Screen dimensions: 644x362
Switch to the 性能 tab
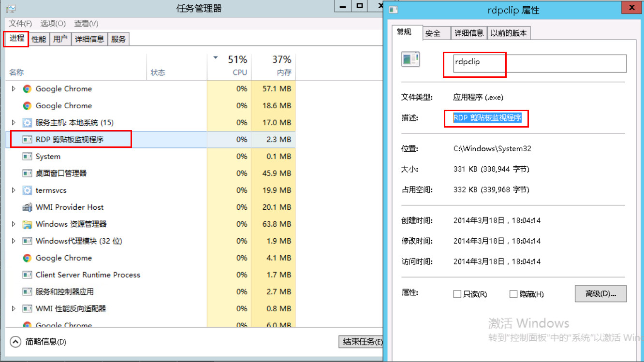[39, 39]
